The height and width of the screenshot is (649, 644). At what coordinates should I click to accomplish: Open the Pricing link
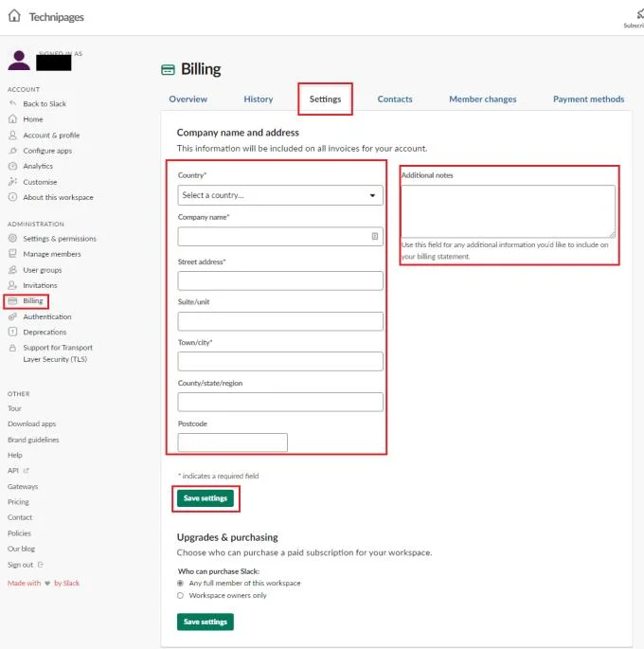pyautogui.click(x=18, y=502)
